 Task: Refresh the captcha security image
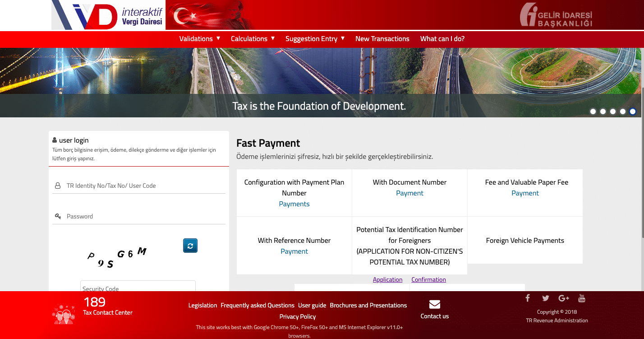190,246
